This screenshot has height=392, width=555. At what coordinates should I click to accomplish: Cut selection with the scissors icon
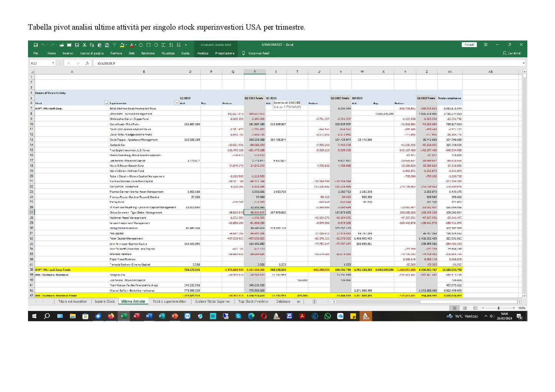coord(84,45)
